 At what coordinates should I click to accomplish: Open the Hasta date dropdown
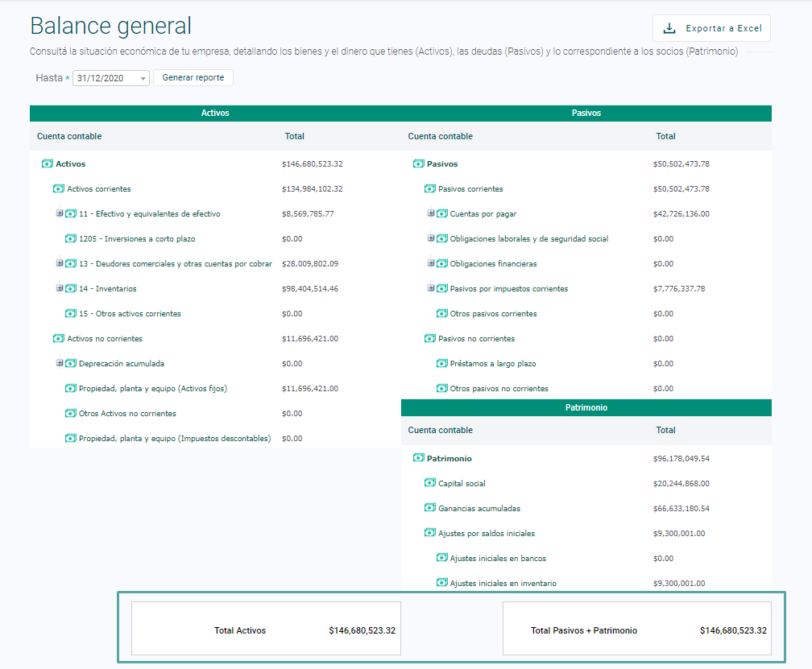click(x=111, y=78)
